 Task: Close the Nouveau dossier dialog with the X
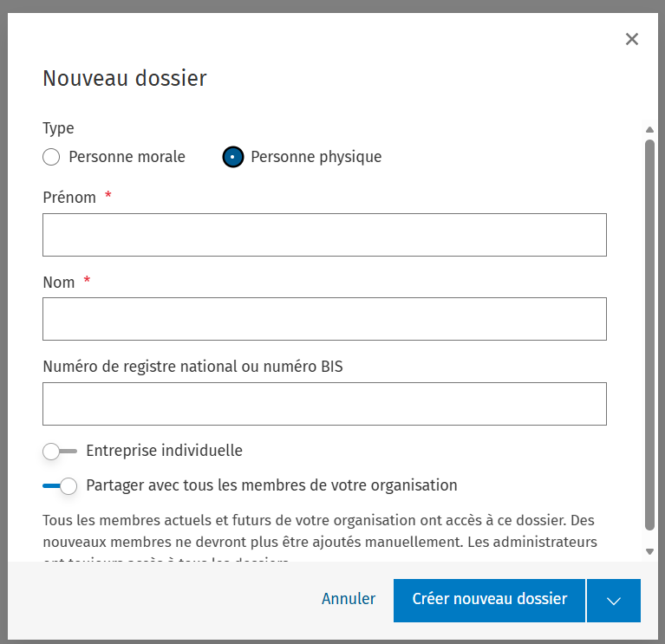631,39
